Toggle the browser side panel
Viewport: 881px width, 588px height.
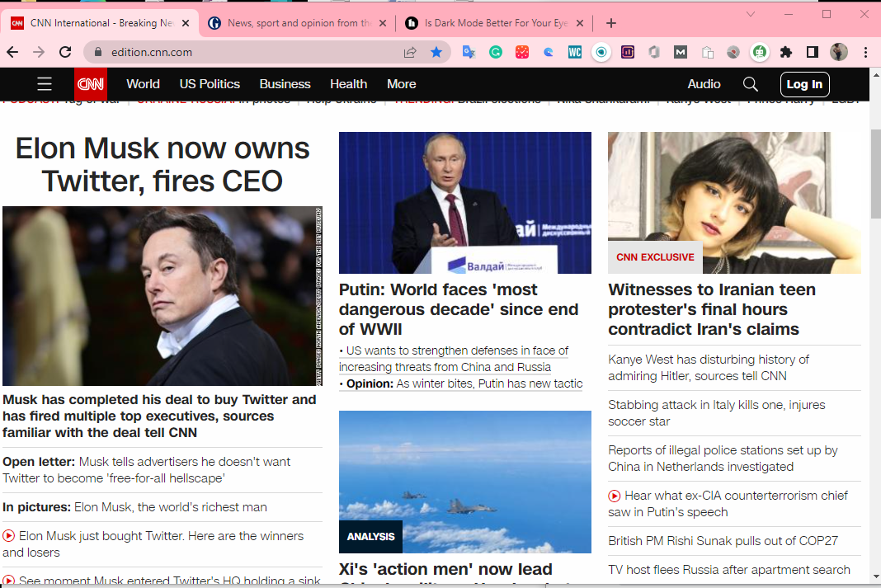point(813,52)
